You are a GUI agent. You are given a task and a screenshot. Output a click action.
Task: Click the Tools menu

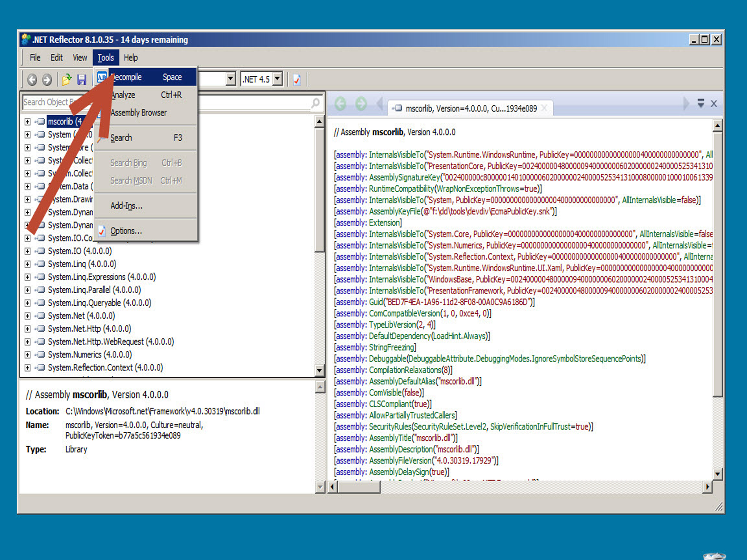point(106,57)
